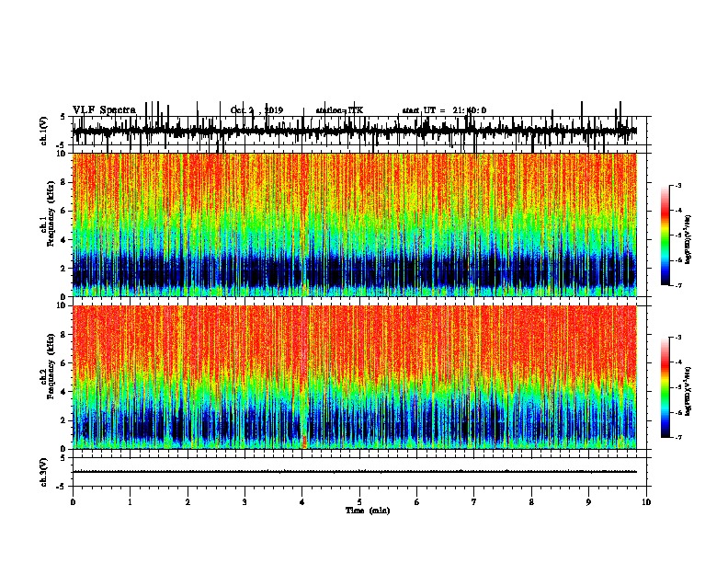Click the time axis tick label "2"
The height and width of the screenshot is (563, 728).
tap(188, 502)
